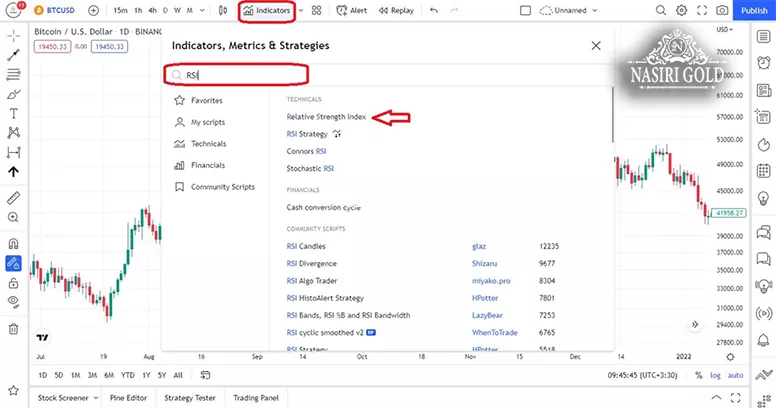Add Relative Strength Index indicator
This screenshot has width=776, height=408.
[326, 117]
